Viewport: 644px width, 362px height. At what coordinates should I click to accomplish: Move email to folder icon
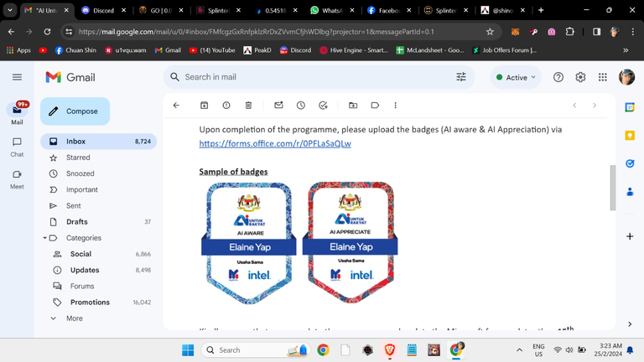353,106
